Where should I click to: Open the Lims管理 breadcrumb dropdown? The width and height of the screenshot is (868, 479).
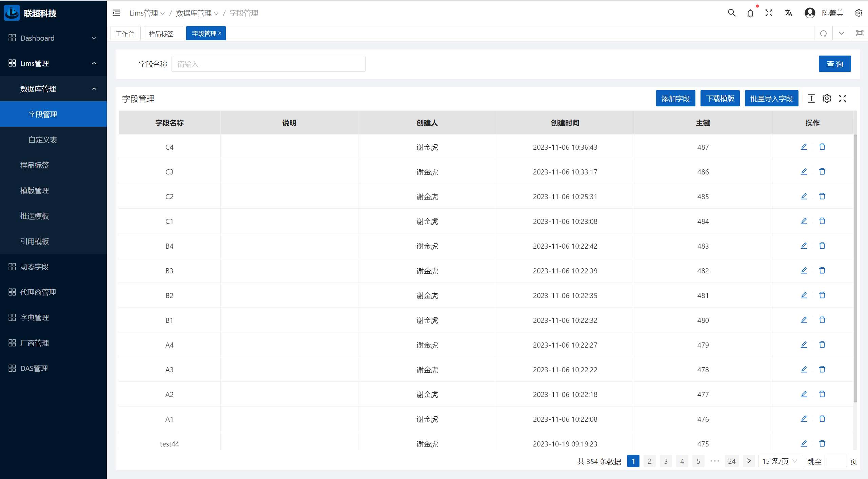pyautogui.click(x=147, y=13)
